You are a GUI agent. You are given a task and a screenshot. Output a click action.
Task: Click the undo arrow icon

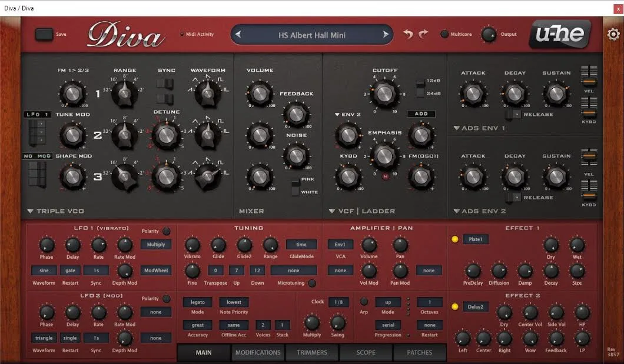(408, 34)
